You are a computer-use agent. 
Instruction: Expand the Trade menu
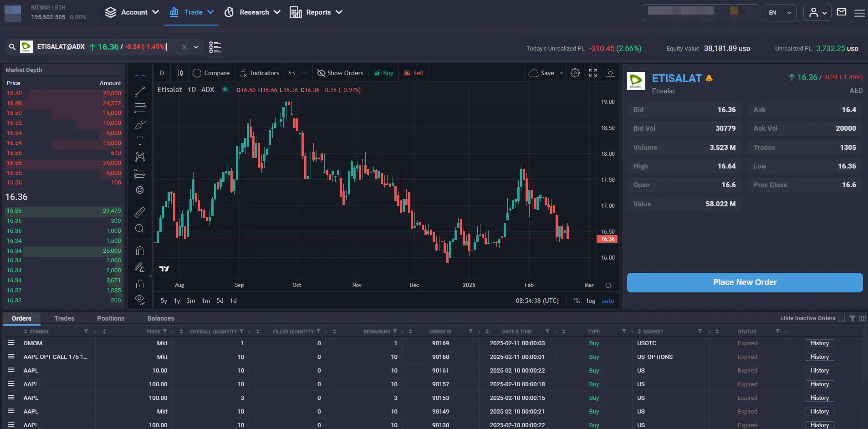[191, 12]
